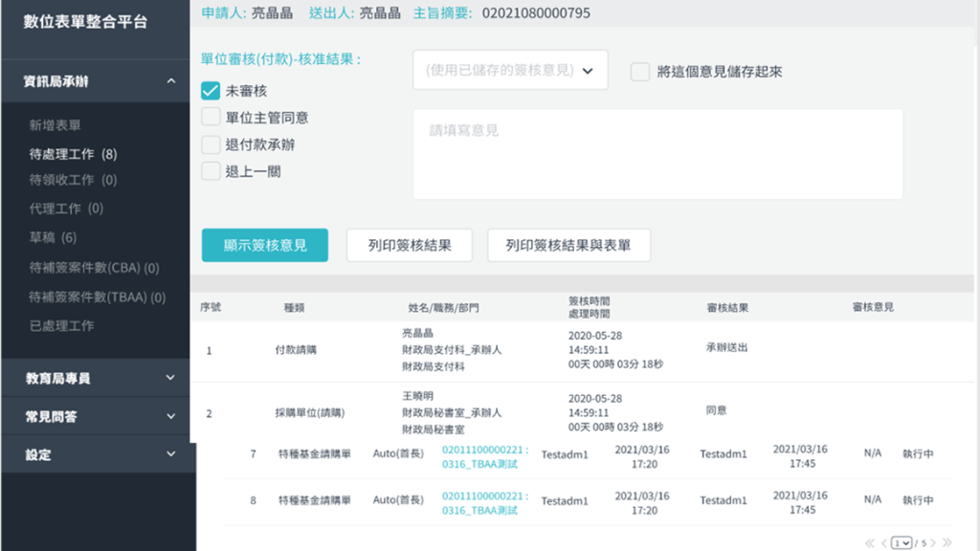Open 待處理工作 (8) in sidebar
This screenshot has width=980, height=551.
pos(73,154)
